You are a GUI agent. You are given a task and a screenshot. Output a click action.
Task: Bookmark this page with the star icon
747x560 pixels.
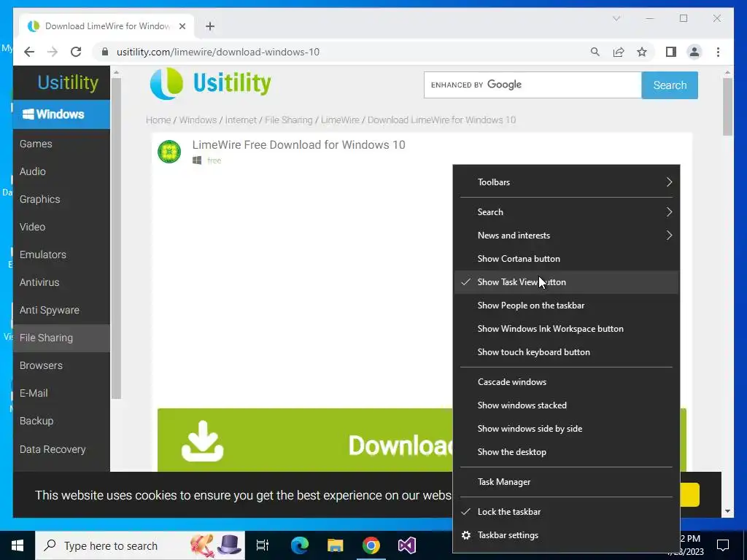(x=642, y=52)
